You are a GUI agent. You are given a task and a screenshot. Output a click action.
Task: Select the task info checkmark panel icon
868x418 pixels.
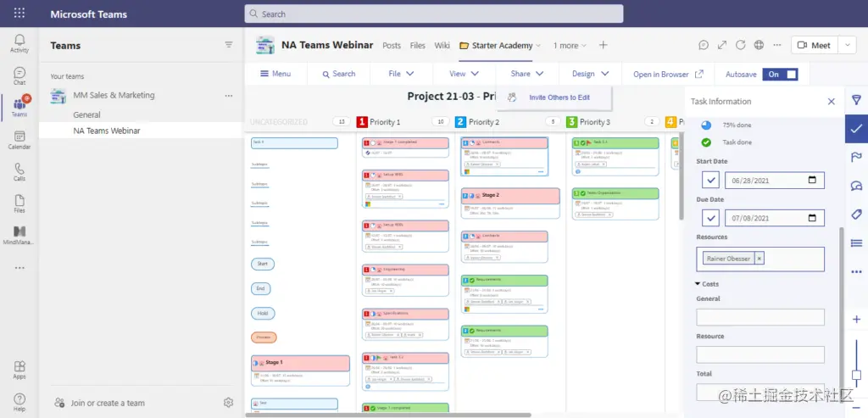point(856,128)
